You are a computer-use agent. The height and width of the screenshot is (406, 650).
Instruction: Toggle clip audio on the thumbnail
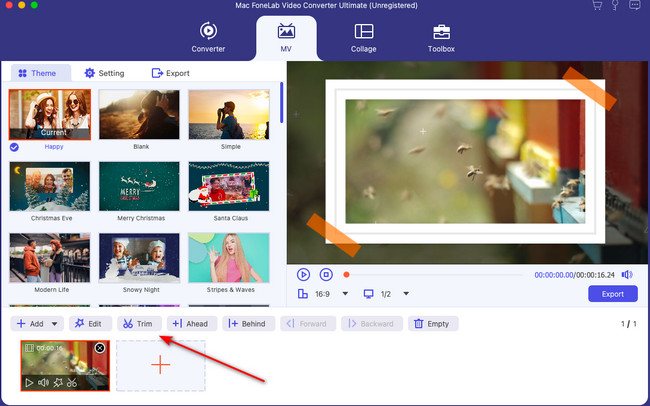point(43,383)
